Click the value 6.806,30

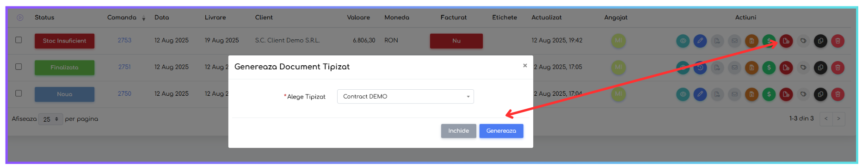point(364,40)
